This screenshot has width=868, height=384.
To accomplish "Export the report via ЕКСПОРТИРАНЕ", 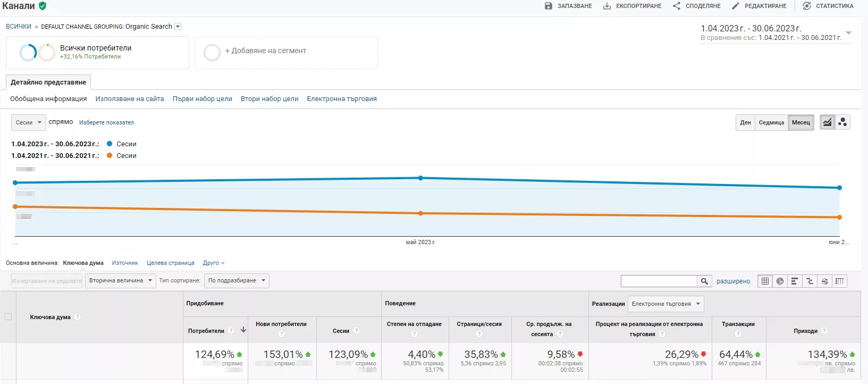I will coord(632,6).
